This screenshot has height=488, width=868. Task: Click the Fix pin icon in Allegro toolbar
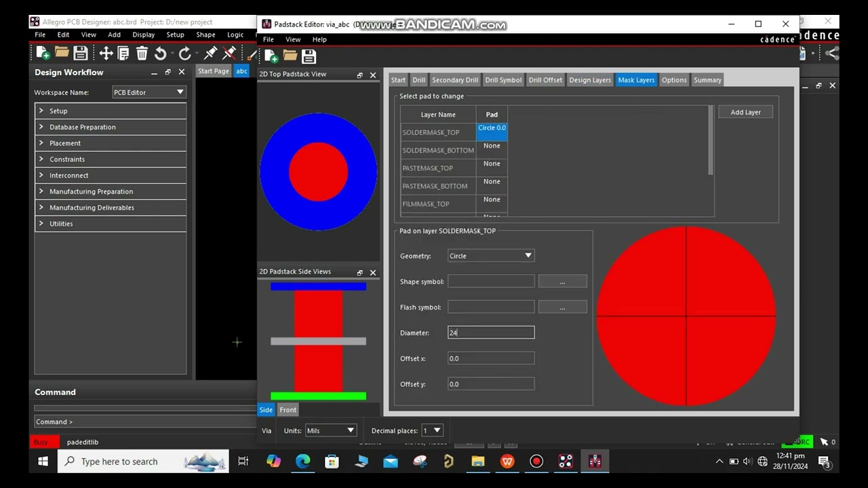pos(210,53)
